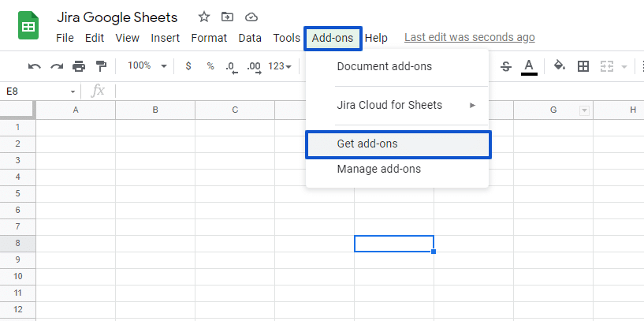644x321 pixels.
Task: Click into the formula bar
Action: click(380, 91)
